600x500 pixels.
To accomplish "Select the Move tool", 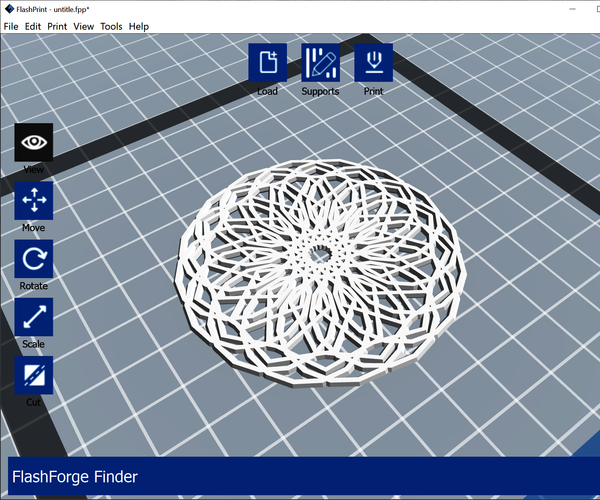I will pos(34,200).
